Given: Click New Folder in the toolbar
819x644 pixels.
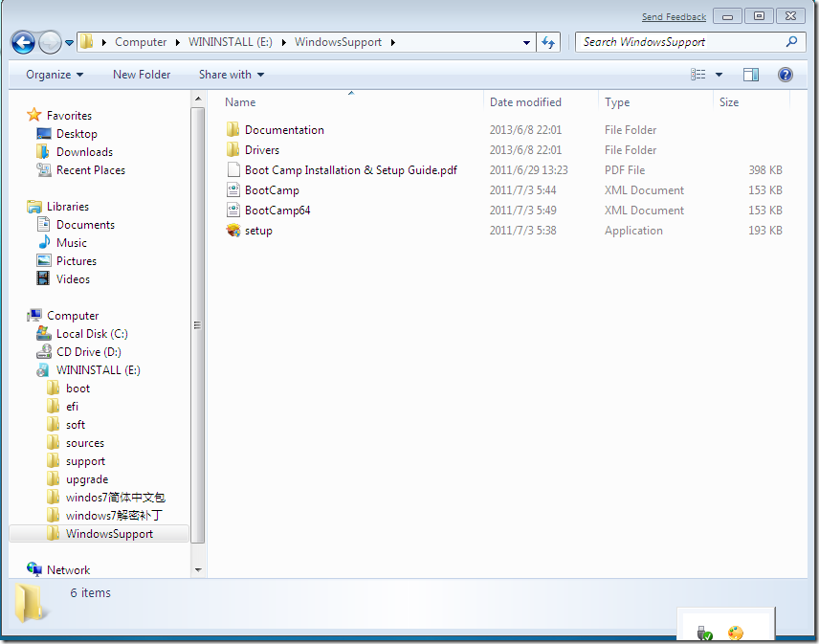Looking at the screenshot, I should tap(142, 75).
